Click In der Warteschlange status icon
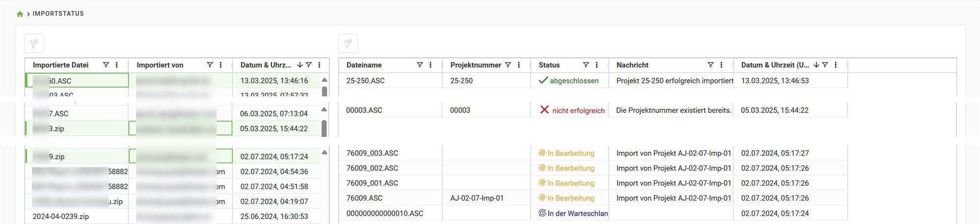 coord(542,213)
